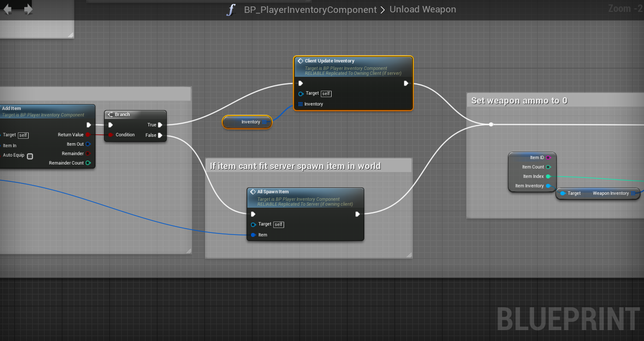Screen dimensions: 644x341
Task: Click Add Item Return Value pin
Action: coord(88,135)
